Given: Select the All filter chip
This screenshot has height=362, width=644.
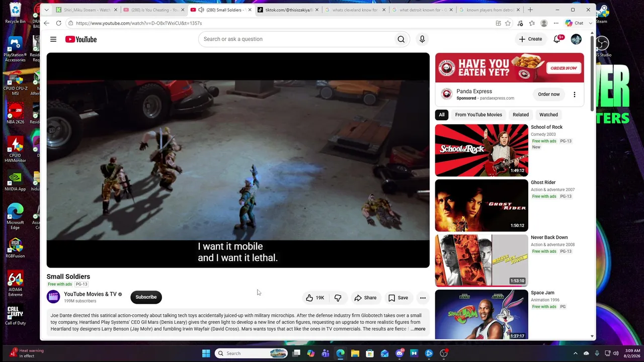Looking at the screenshot, I should pos(442,115).
